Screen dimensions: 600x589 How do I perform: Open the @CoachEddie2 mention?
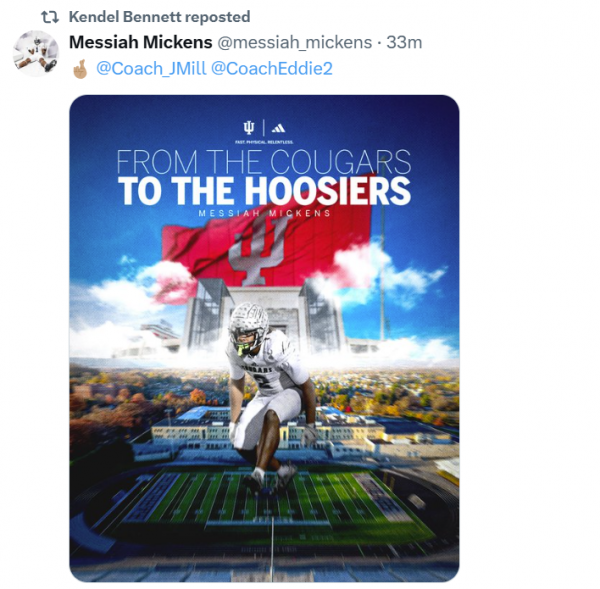point(272,69)
